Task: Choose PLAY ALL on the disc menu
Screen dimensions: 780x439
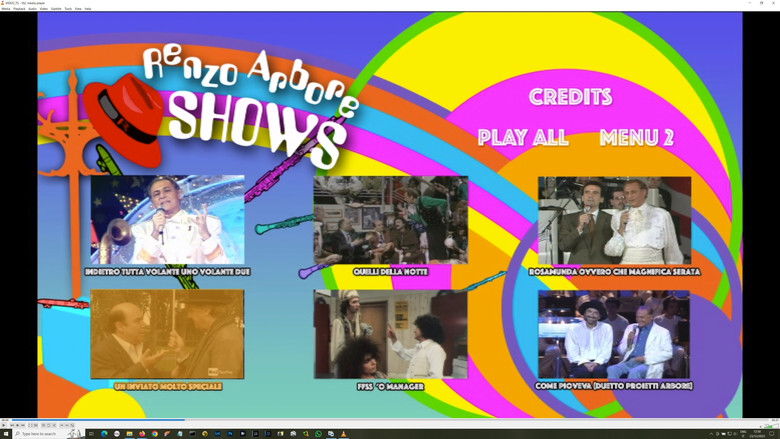Action: click(523, 138)
